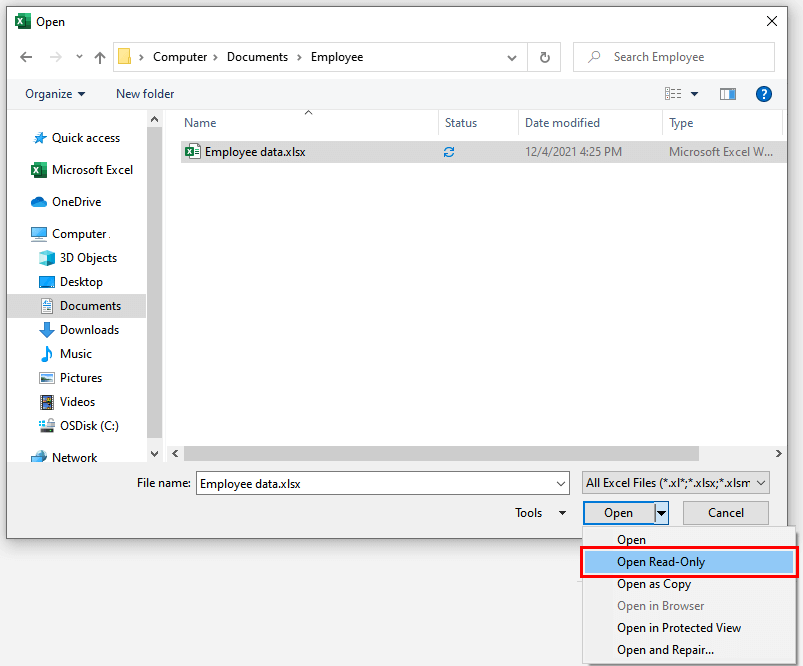Screen dimensions: 803x666
Task: Select Open and Repair from the menu
Action: click(665, 649)
